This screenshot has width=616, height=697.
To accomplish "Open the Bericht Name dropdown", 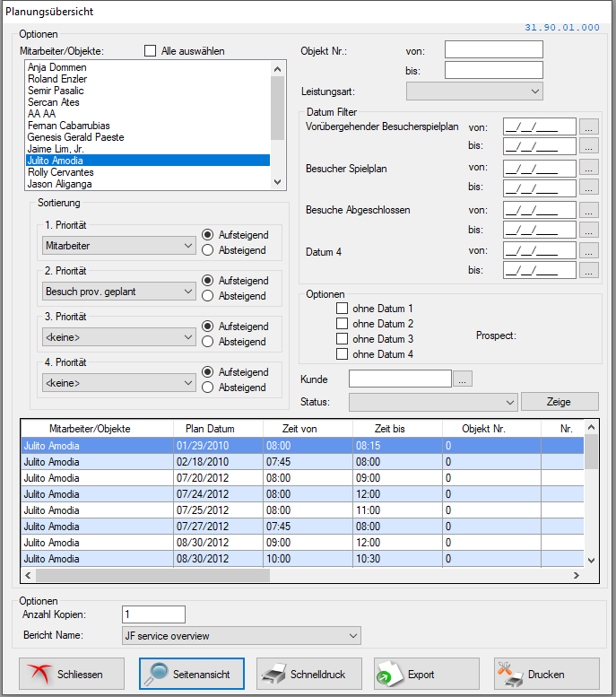I will coord(241,636).
